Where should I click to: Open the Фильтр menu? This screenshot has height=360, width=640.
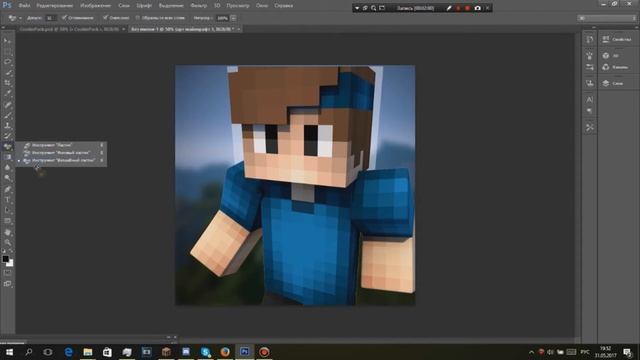pos(199,6)
